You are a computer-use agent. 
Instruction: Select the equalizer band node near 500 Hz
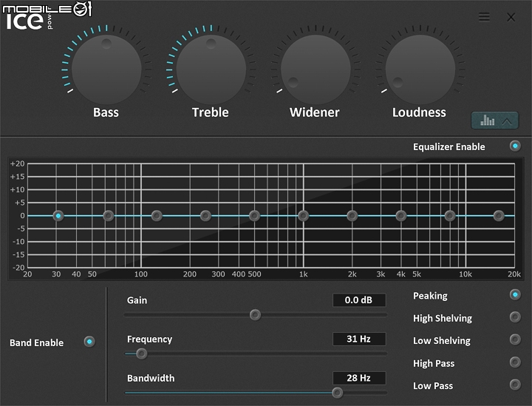pos(254,215)
